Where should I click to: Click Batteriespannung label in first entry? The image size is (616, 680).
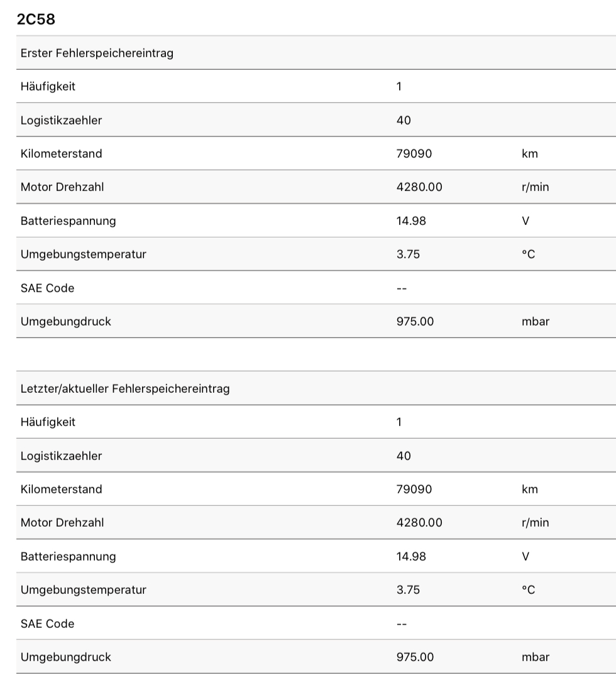point(68,221)
